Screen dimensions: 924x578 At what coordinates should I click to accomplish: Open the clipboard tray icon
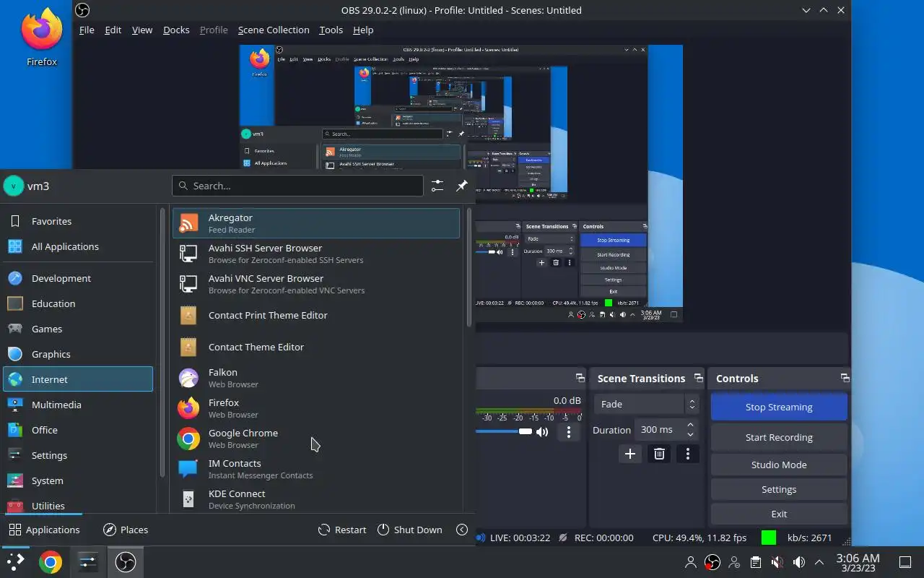click(755, 562)
